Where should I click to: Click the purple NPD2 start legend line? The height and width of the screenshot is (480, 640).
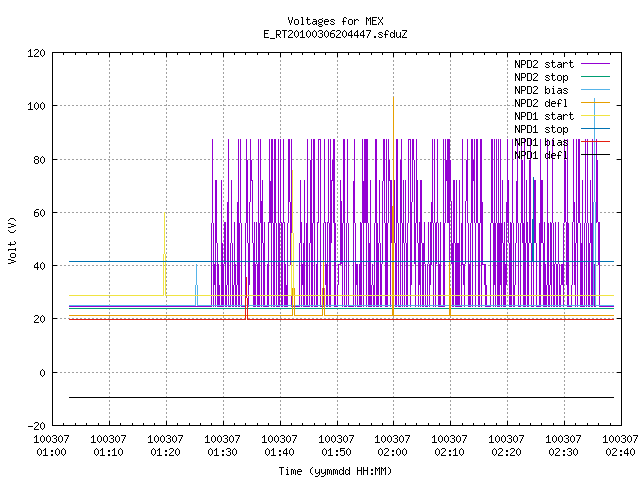click(x=595, y=64)
